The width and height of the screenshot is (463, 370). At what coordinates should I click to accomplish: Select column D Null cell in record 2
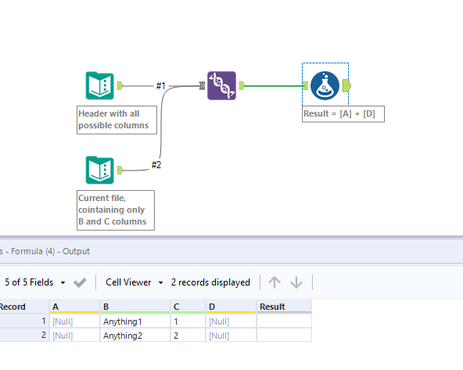[x=231, y=335]
